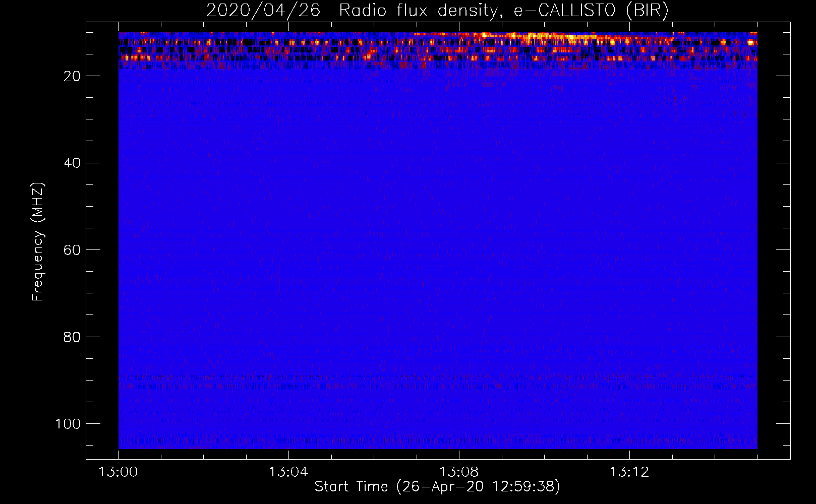Click the 'Start Time (26-Apr-20 12:59:38)' axis label

point(437,487)
